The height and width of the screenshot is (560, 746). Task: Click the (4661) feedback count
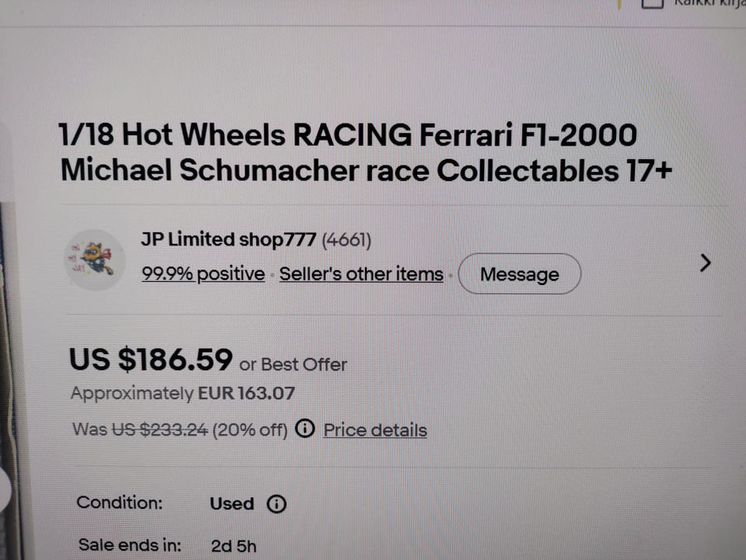click(x=347, y=239)
